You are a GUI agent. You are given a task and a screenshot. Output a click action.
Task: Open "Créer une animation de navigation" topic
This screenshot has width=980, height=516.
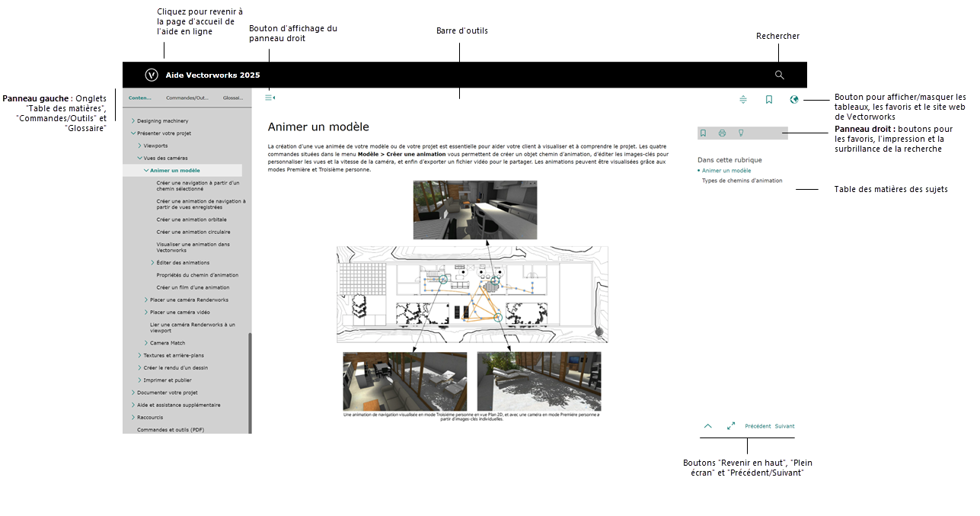pyautogui.click(x=201, y=204)
